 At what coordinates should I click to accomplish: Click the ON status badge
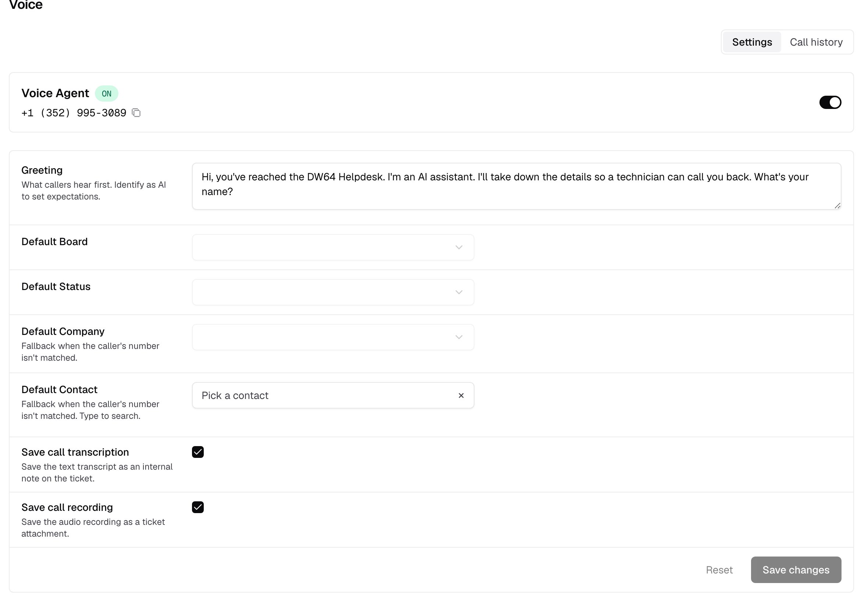coord(107,93)
